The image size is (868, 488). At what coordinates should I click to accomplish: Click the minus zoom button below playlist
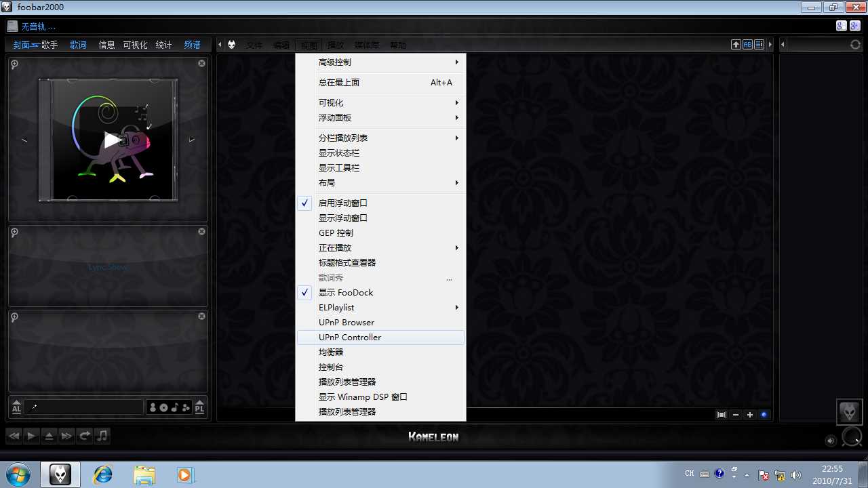[736, 415]
